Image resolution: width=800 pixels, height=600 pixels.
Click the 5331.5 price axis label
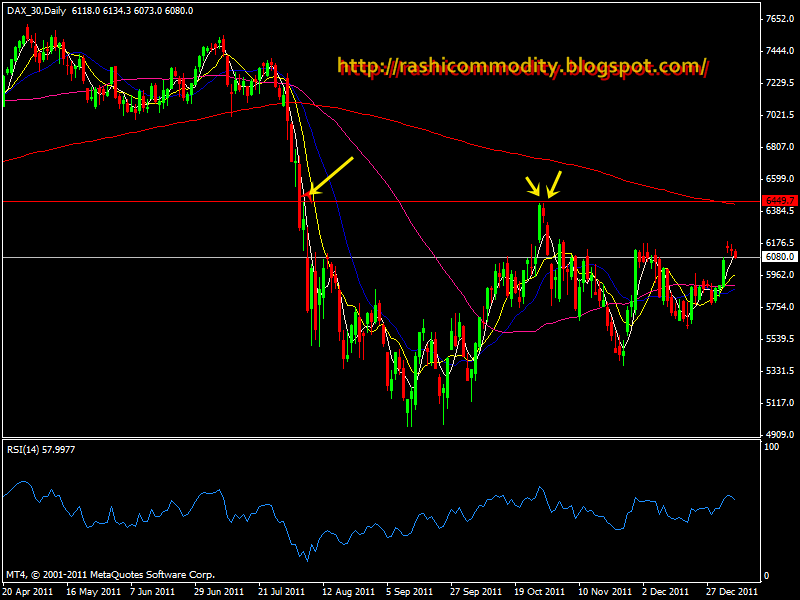(x=780, y=371)
